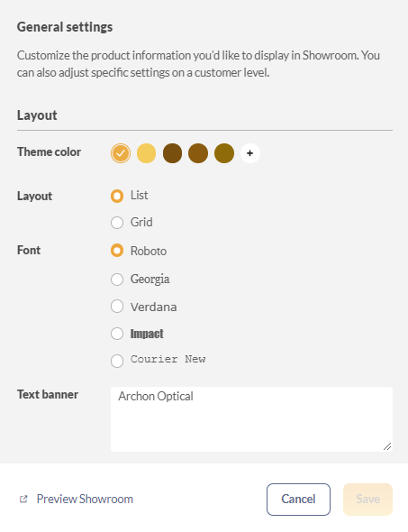
Task: Choose the Georgia font radio button
Action: coord(117,280)
